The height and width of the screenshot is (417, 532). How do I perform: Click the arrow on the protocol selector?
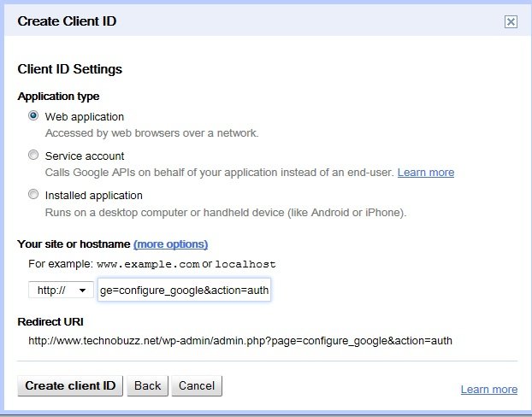coord(82,291)
